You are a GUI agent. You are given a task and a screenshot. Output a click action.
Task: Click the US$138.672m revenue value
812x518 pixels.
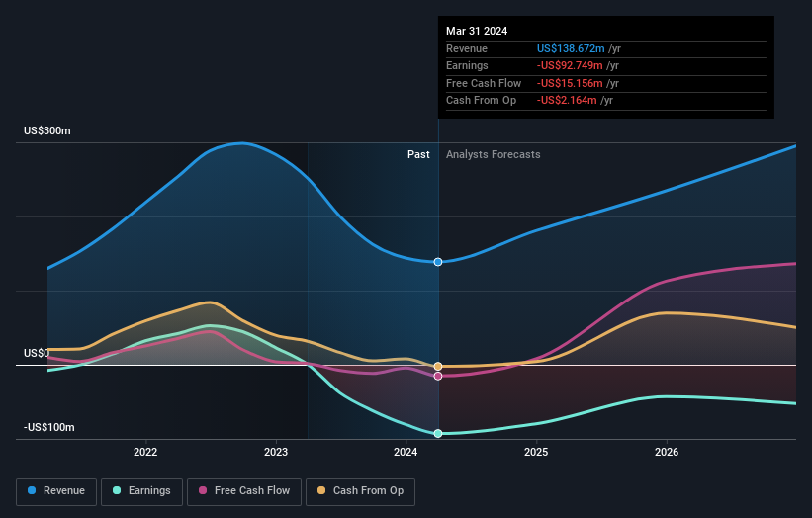[x=571, y=48]
